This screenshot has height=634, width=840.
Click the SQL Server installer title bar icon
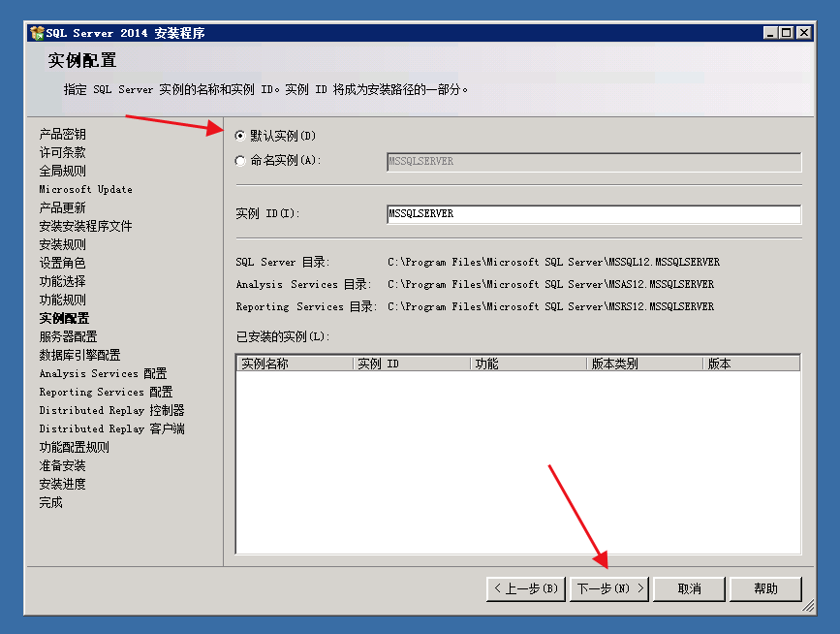click(37, 33)
